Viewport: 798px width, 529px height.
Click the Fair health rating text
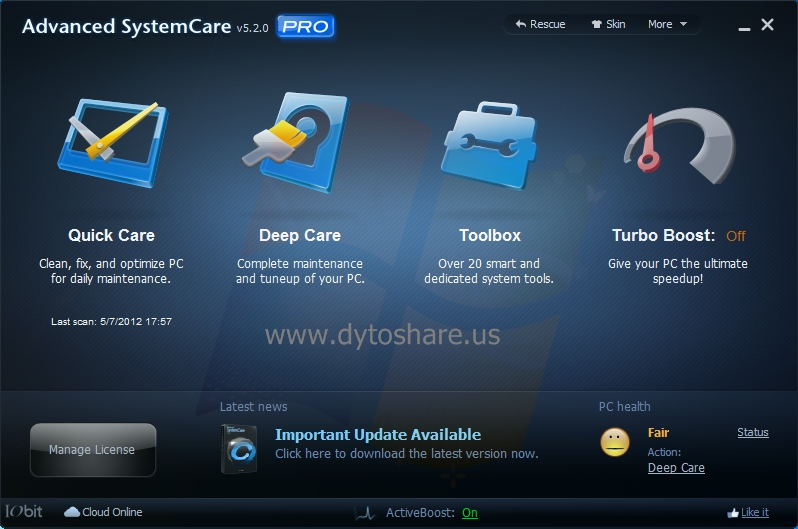(x=658, y=433)
